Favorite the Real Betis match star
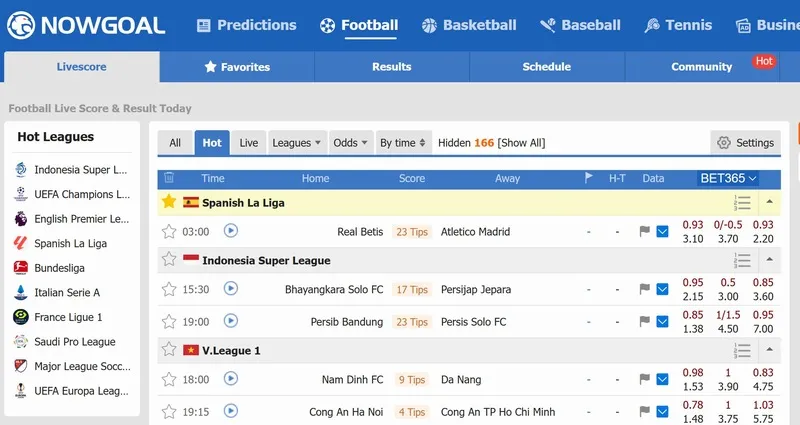 169,231
